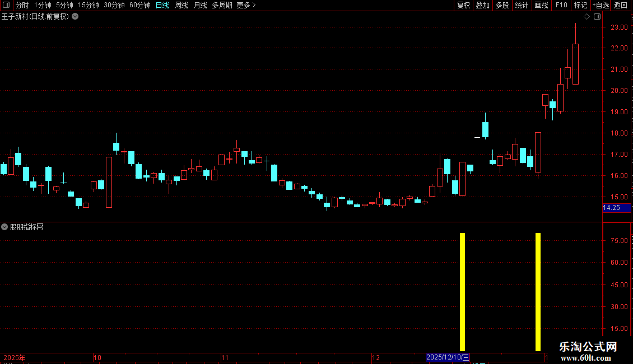Click the 2025年 label on time axis
This screenshot has height=364, width=633.
[14, 358]
